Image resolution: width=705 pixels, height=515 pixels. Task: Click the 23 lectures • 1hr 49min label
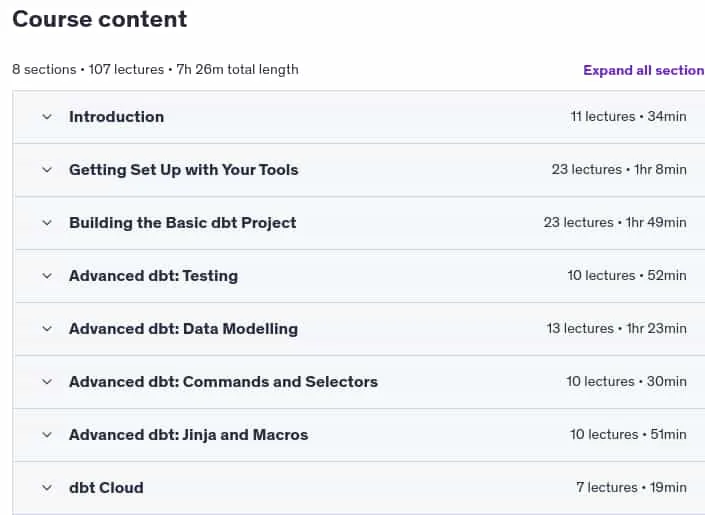click(x=615, y=222)
